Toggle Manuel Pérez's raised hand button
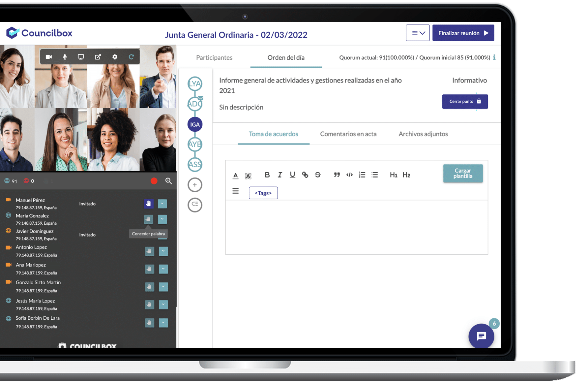Viewport: 588px width, 384px height. pos(149,204)
